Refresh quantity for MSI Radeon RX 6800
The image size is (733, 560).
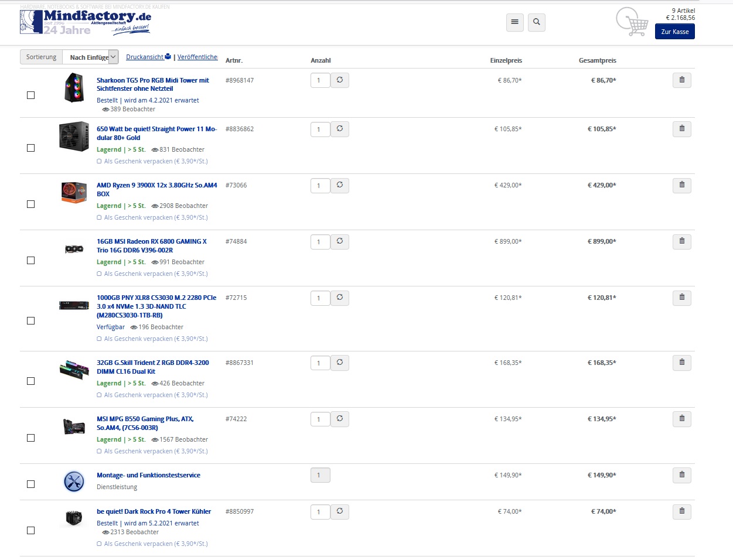340,241
